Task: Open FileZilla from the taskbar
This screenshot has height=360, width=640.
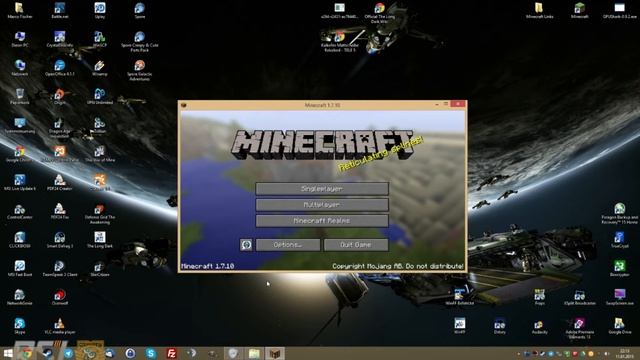Action: (171, 353)
